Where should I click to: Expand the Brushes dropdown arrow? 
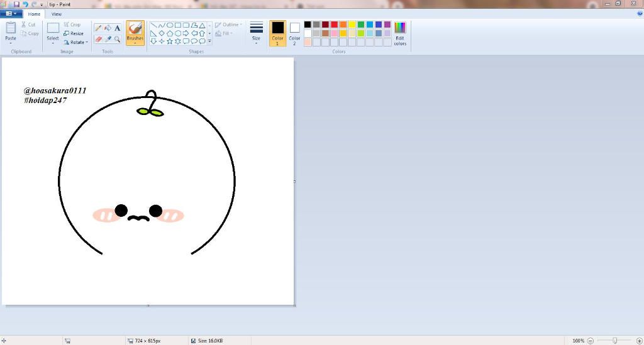[x=135, y=43]
